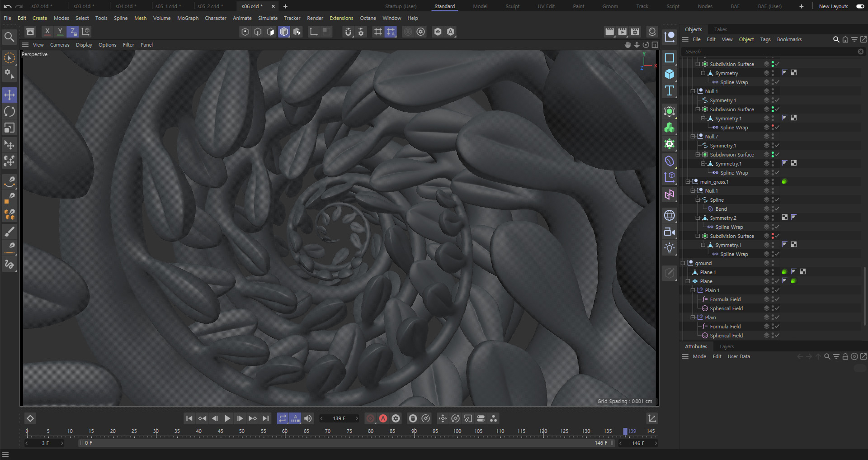Collapse the Plain.1 effector node
The width and height of the screenshot is (868, 460).
[x=693, y=290]
